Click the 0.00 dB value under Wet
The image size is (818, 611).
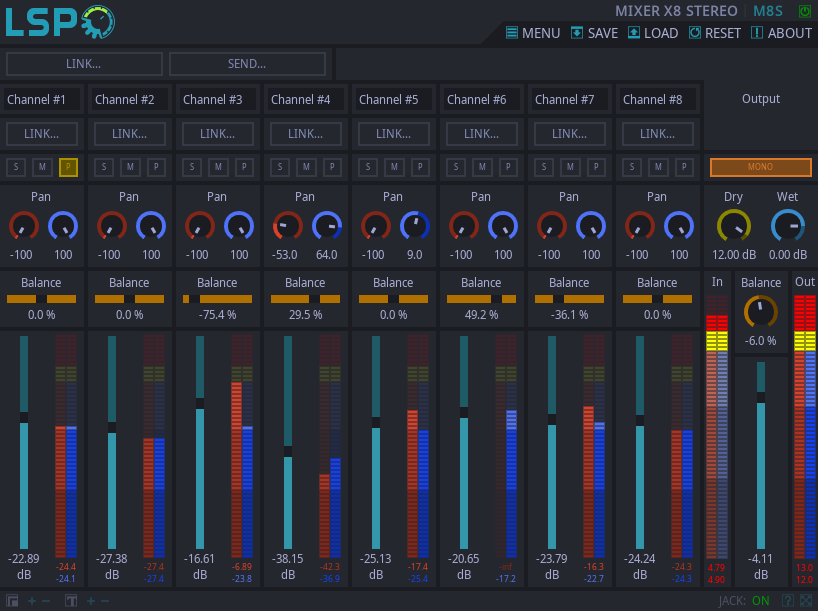pos(788,255)
